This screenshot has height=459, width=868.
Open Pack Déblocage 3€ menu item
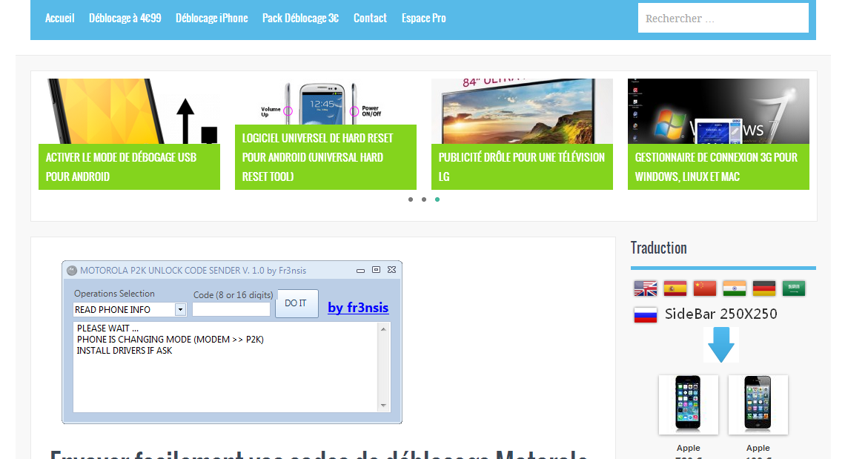click(301, 19)
